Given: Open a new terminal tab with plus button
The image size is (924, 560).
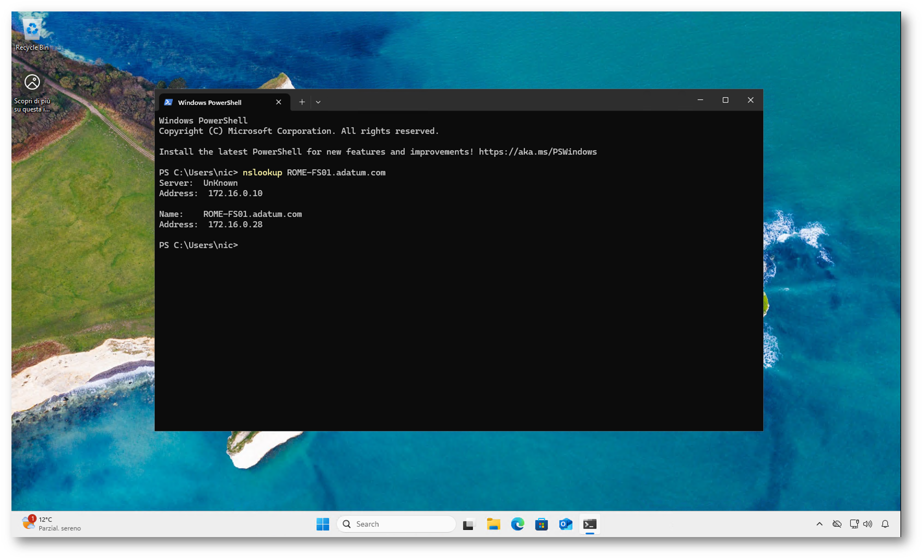Looking at the screenshot, I should point(302,102).
